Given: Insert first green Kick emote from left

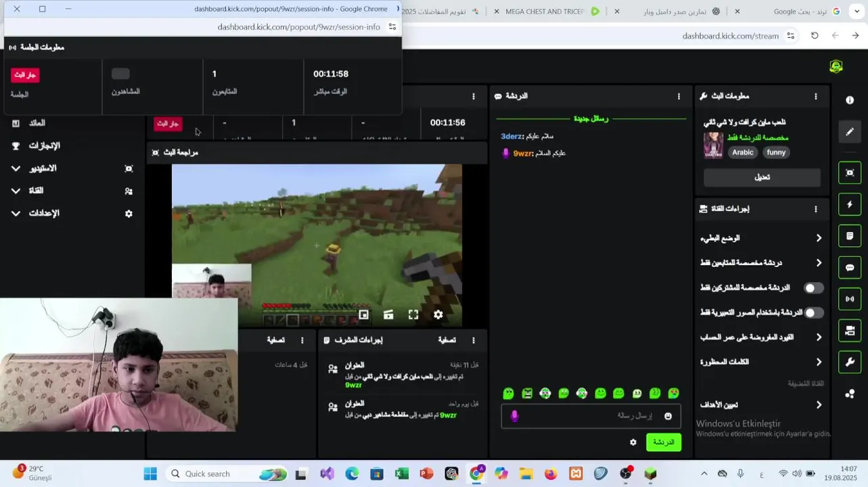Looking at the screenshot, I should 509,393.
